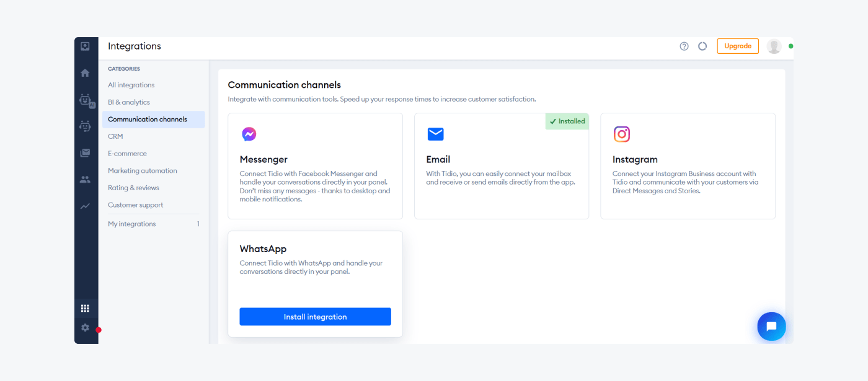Click Install integration for WhatsApp

[x=315, y=317]
